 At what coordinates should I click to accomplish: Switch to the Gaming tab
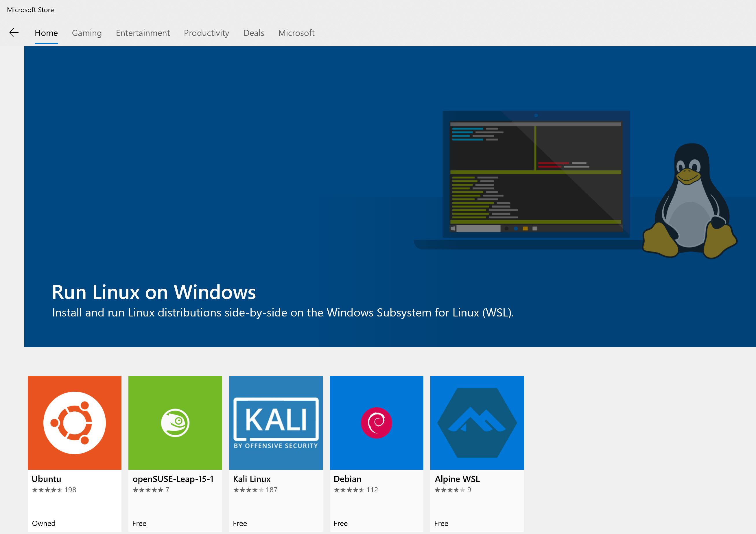pyautogui.click(x=86, y=33)
